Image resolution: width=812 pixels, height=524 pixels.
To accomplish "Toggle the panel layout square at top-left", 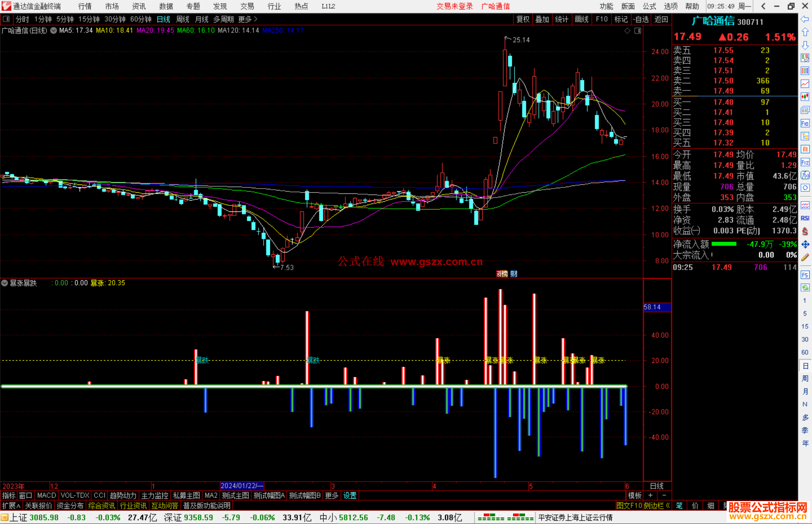I will (6, 19).
